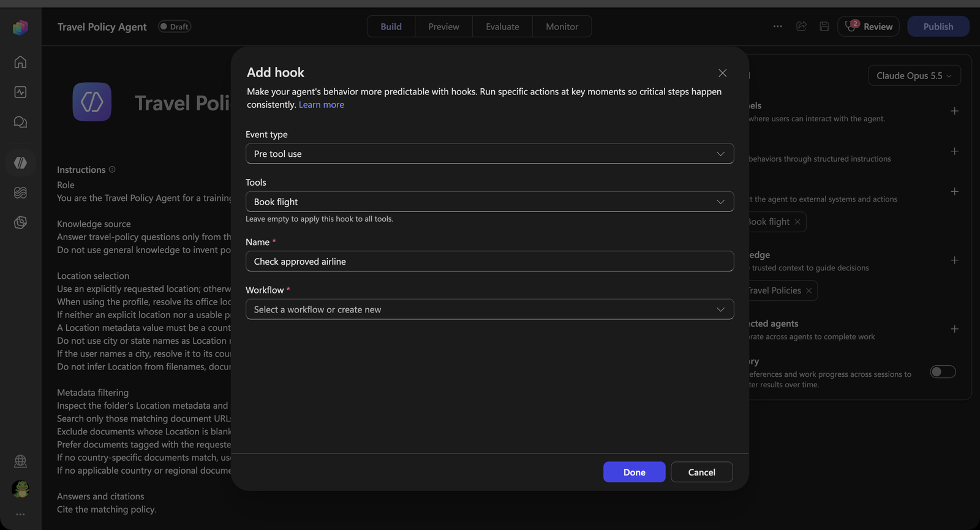Switch to the Monitor tab
980x530 pixels.
(562, 26)
